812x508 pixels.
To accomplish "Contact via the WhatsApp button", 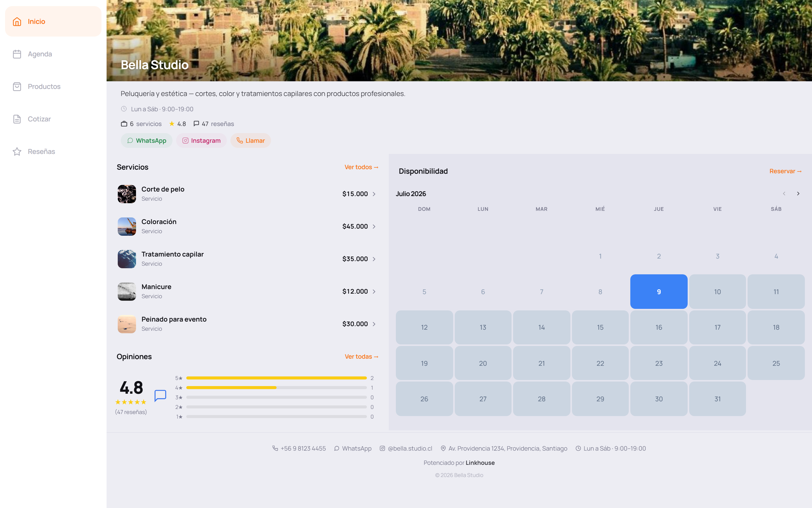I will pos(147,140).
